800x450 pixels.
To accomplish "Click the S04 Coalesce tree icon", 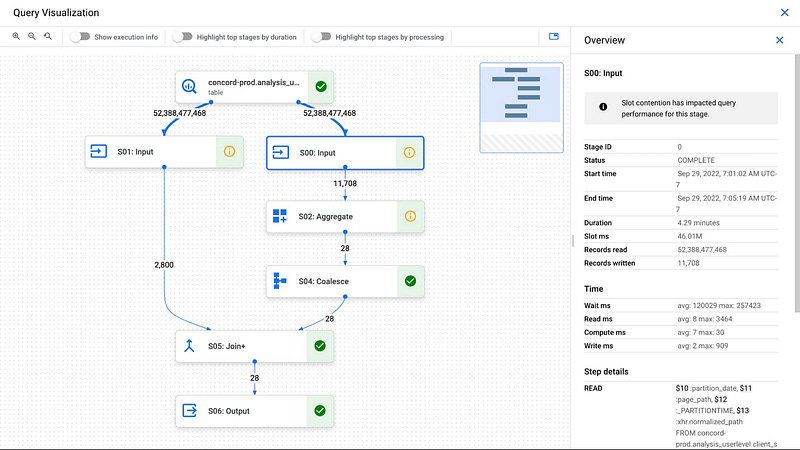I will click(x=280, y=281).
